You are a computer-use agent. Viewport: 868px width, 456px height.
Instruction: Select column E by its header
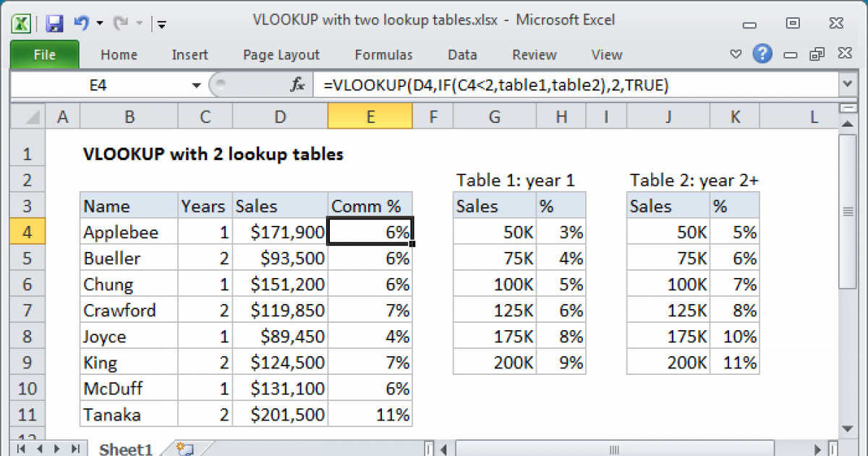(x=370, y=115)
